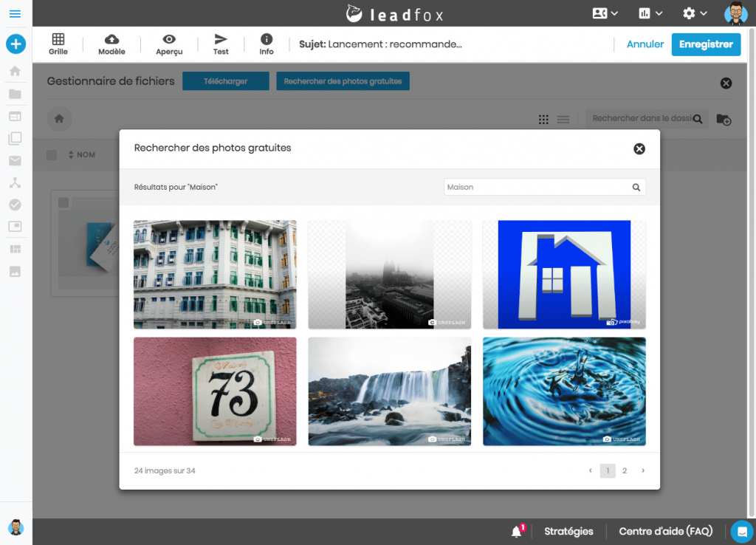Click the search magnifier in the Maison field

coord(636,187)
